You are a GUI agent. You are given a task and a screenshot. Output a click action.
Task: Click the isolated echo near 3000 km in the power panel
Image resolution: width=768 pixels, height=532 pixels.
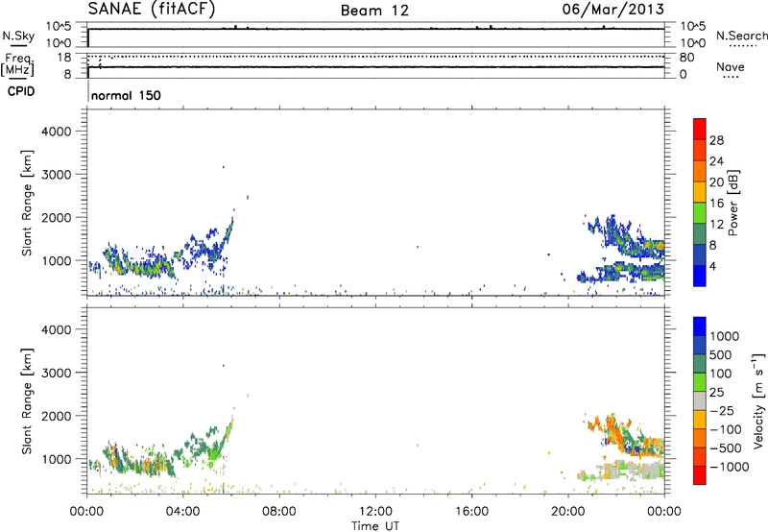224,167
